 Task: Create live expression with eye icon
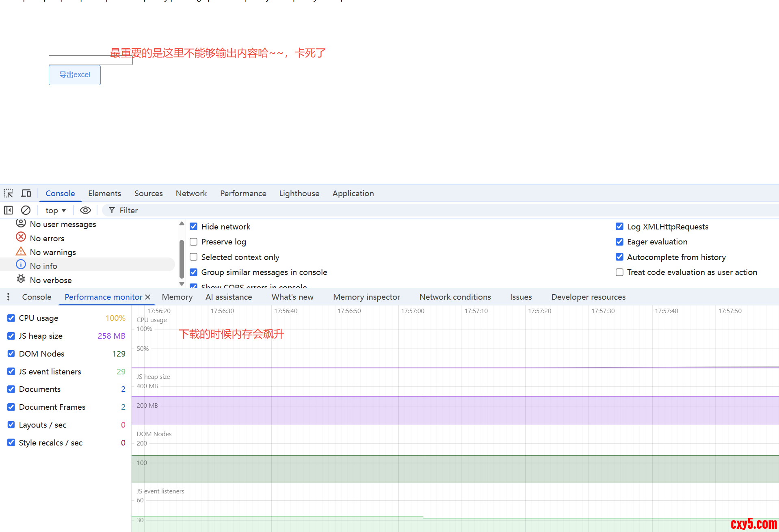pos(85,210)
